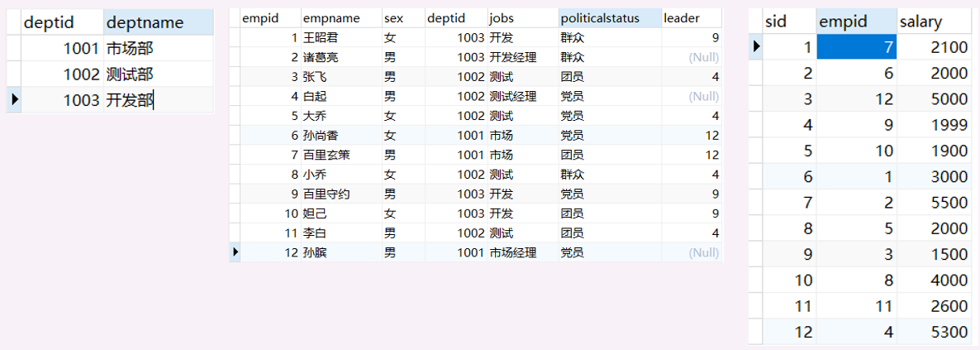
Task: Click the salary value 1999
Action: pyautogui.click(x=935, y=125)
